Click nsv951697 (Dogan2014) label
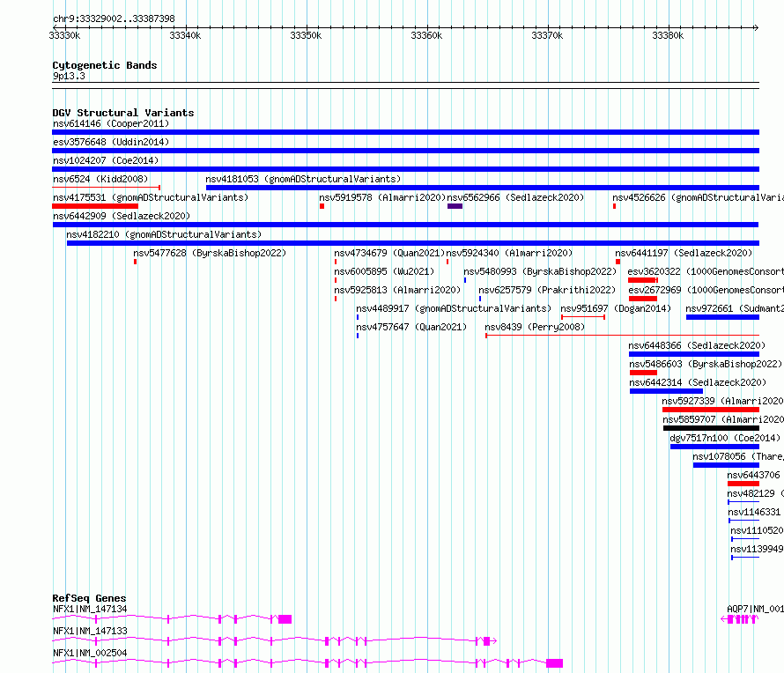Screen dimensions: 784x673 [616, 308]
